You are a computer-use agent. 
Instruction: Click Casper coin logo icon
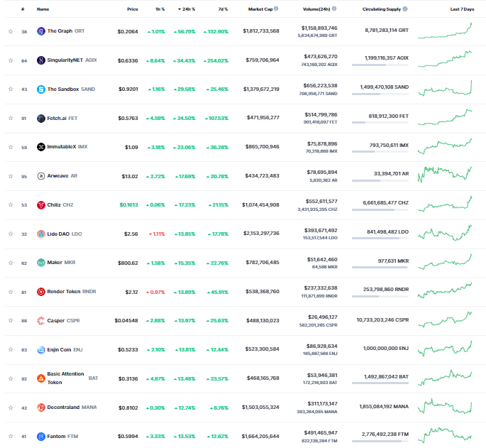[41, 321]
